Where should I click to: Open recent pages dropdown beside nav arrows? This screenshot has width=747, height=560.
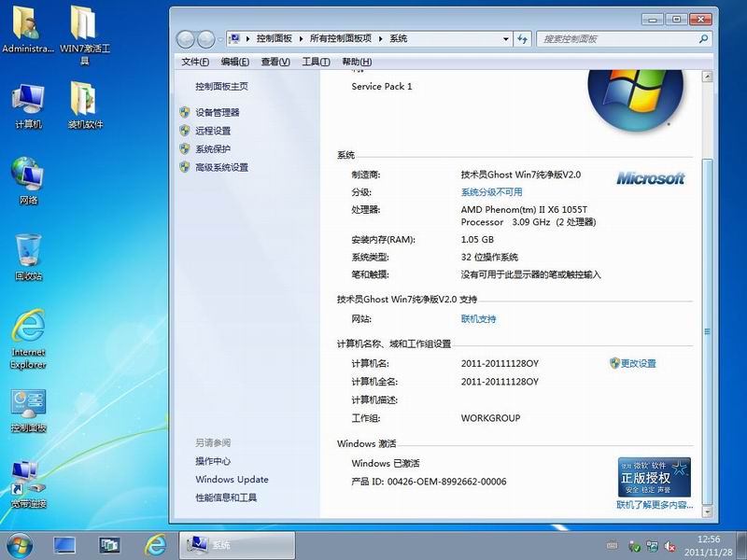(x=220, y=39)
